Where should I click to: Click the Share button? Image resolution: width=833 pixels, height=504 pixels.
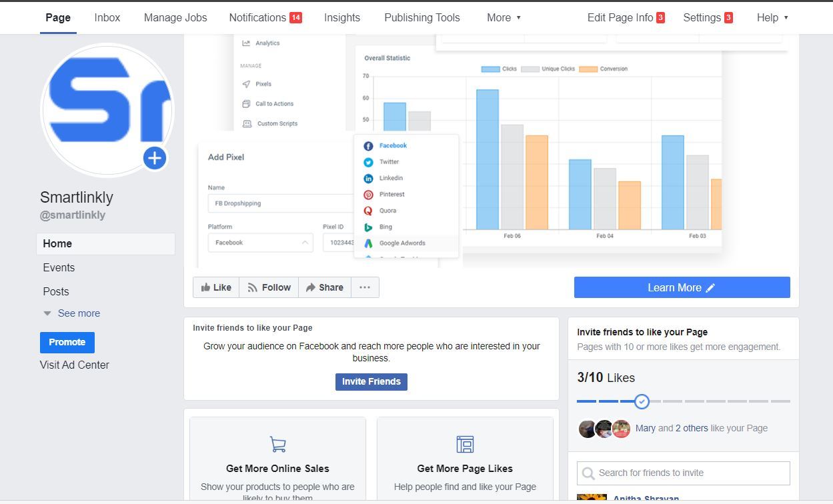pyautogui.click(x=325, y=287)
